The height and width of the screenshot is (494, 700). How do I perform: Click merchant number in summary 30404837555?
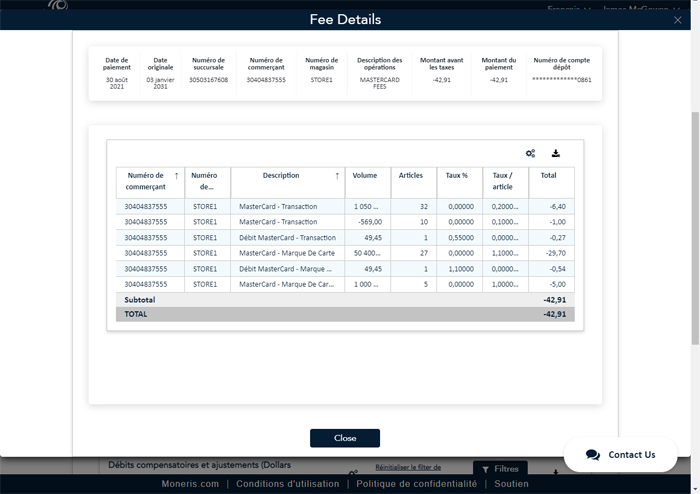coord(266,80)
